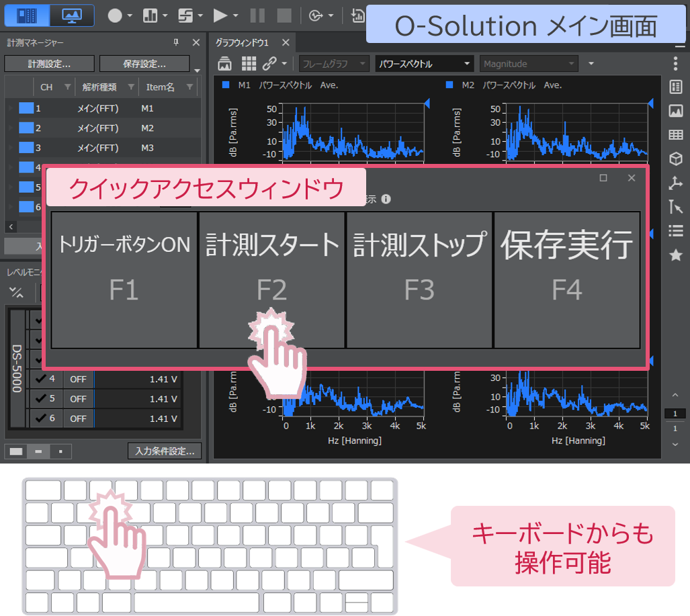This screenshot has height=616, width=690.
Task: Unpin the 計測マネージャー panel
Action: 177,42
